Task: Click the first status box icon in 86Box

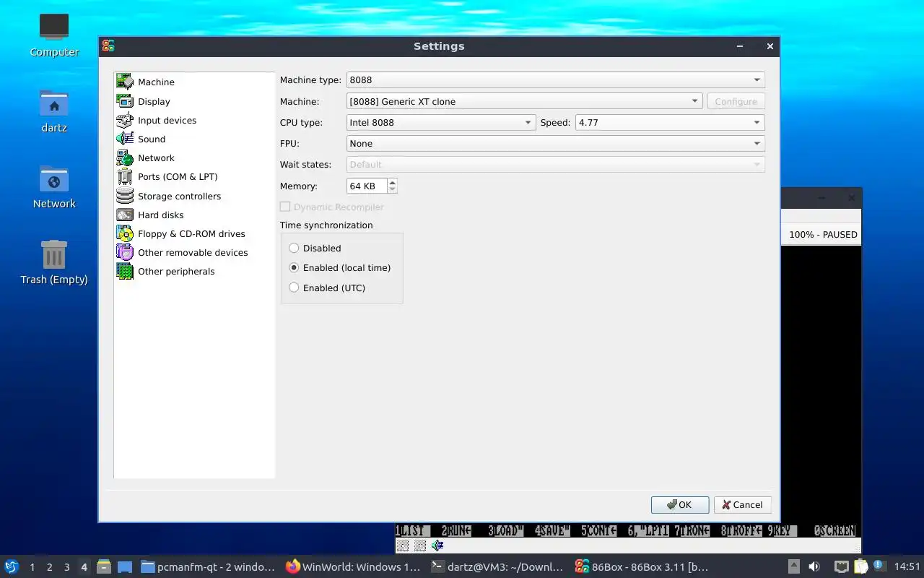Action: 404,545
